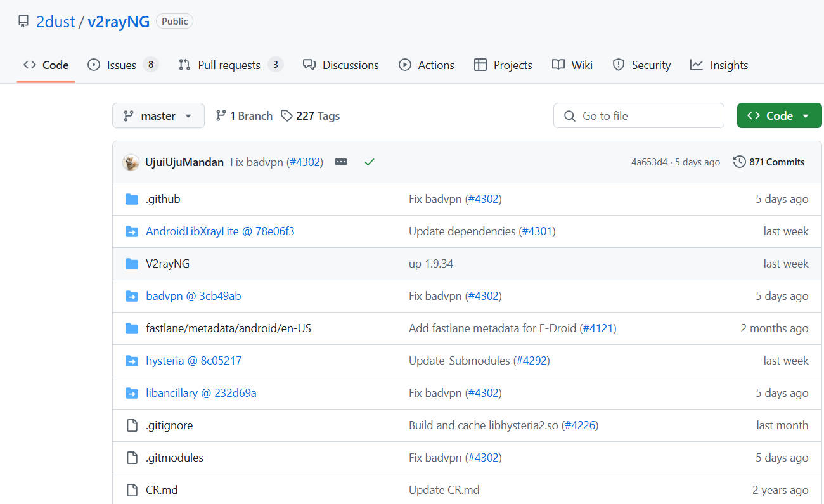Screen dimensions: 824x504
Task: Click the Go to file search field
Action: pos(638,116)
